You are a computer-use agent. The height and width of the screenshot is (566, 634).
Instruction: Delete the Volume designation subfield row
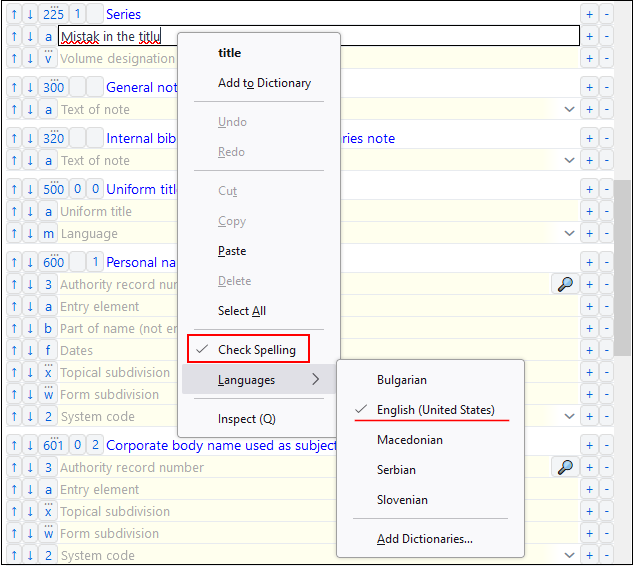606,58
